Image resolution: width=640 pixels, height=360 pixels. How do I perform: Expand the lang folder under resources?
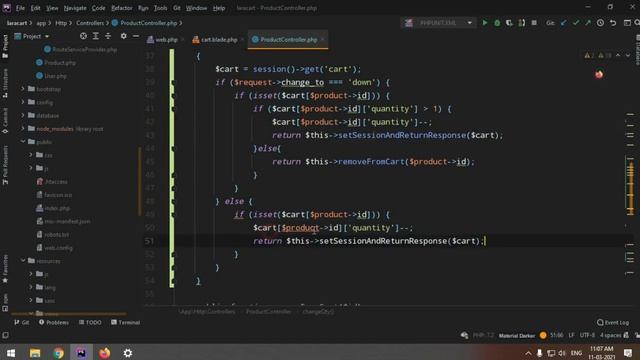(x=31, y=287)
